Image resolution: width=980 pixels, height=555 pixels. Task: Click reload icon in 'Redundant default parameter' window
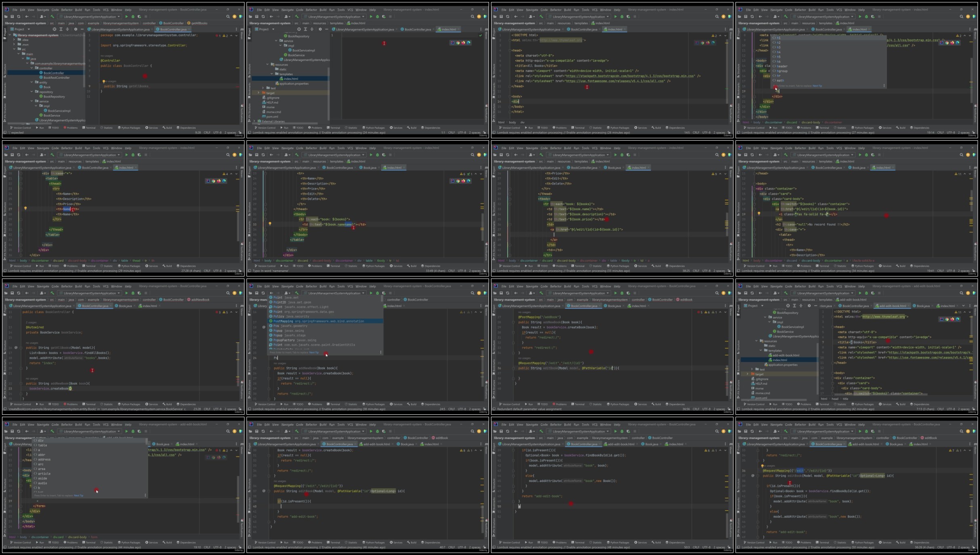click(x=508, y=293)
